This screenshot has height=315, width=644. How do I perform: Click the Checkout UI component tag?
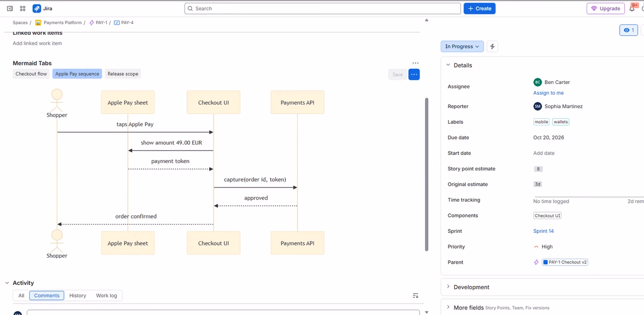tap(547, 215)
